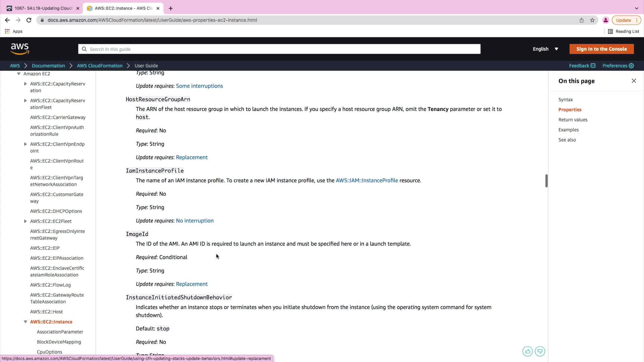Click the browser reload icon

pos(29,20)
